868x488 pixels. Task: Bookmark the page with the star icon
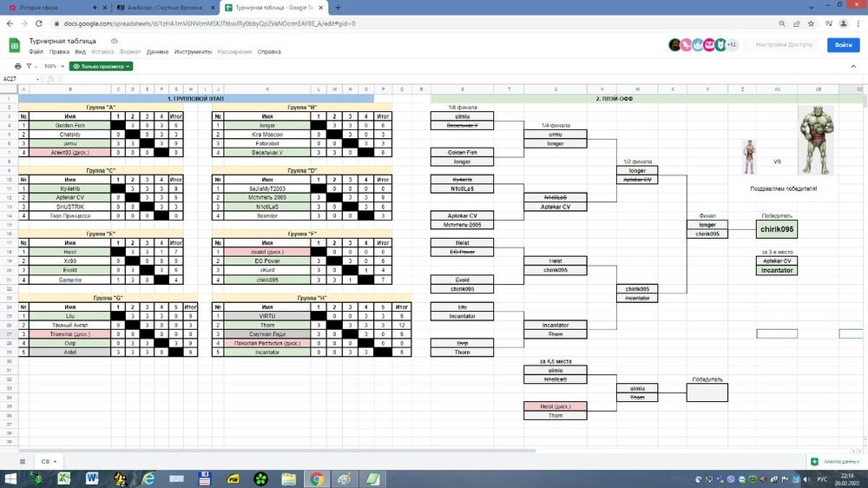(x=811, y=23)
